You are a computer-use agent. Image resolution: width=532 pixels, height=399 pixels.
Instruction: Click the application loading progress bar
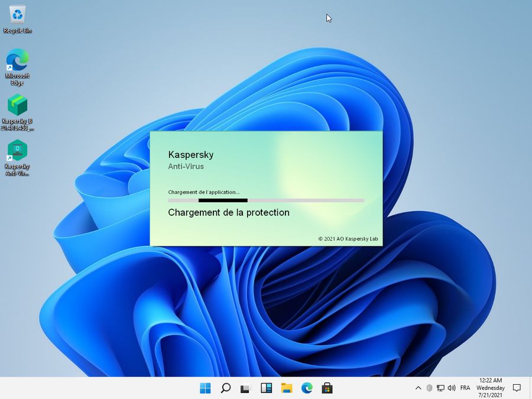click(x=265, y=200)
